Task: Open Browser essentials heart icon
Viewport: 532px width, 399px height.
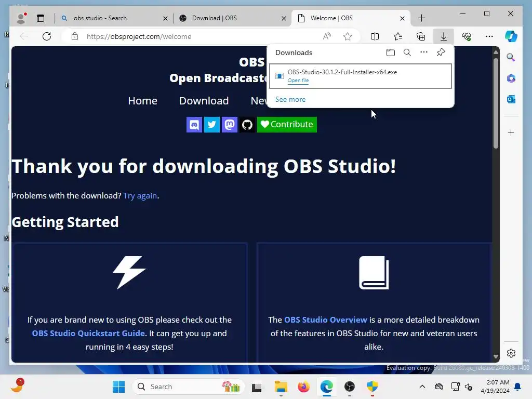Action: [467, 36]
